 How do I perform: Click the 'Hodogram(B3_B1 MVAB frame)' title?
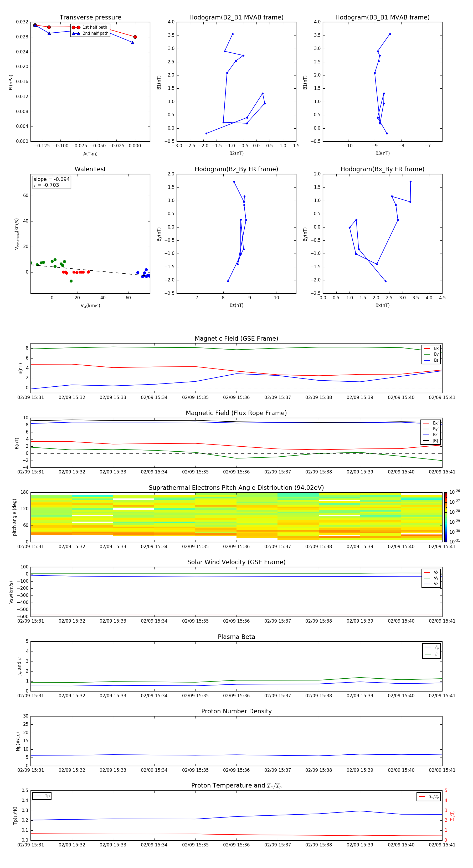(x=382, y=18)
